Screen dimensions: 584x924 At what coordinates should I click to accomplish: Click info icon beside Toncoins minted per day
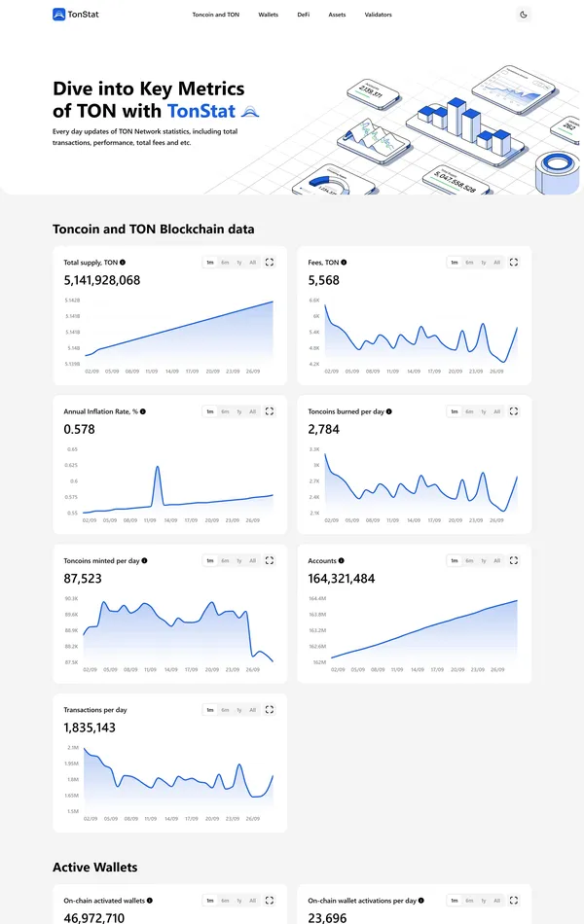[145, 561]
